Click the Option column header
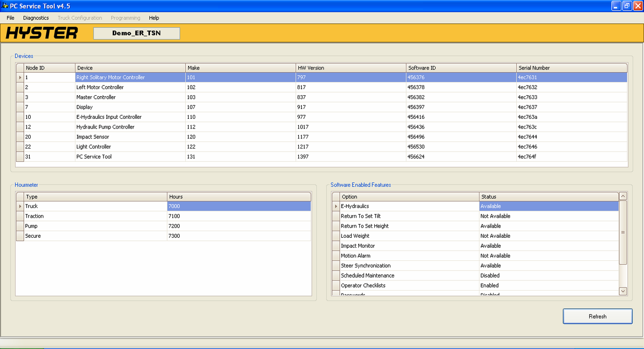The height and width of the screenshot is (349, 644). [x=410, y=196]
